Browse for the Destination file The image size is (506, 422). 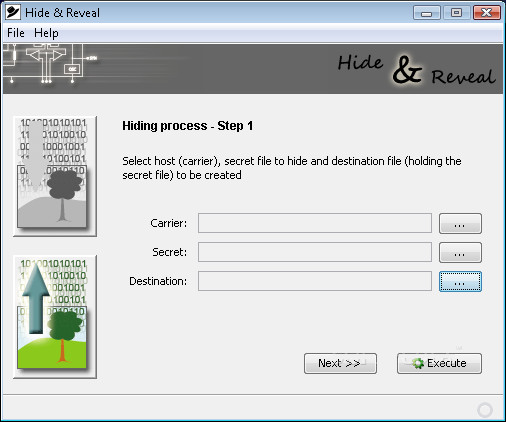460,281
